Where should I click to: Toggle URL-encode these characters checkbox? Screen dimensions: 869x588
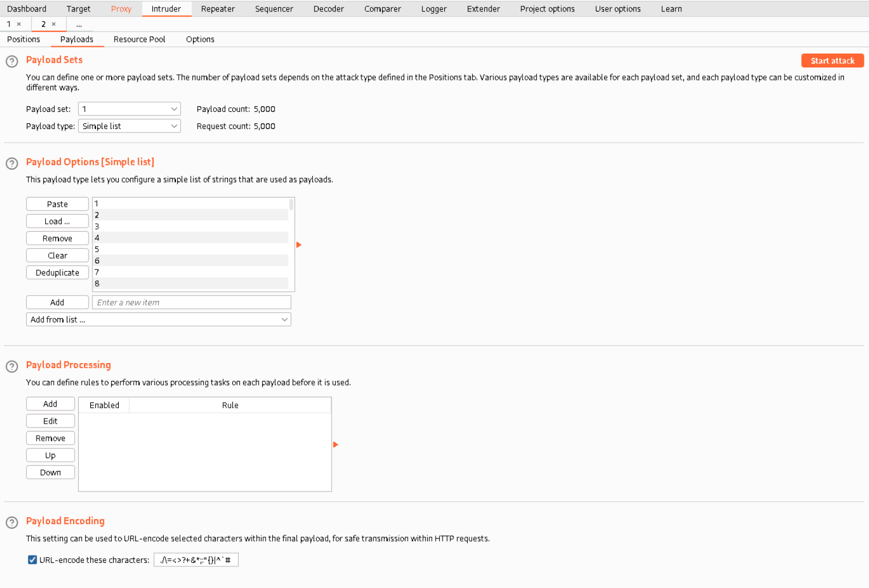(x=33, y=559)
